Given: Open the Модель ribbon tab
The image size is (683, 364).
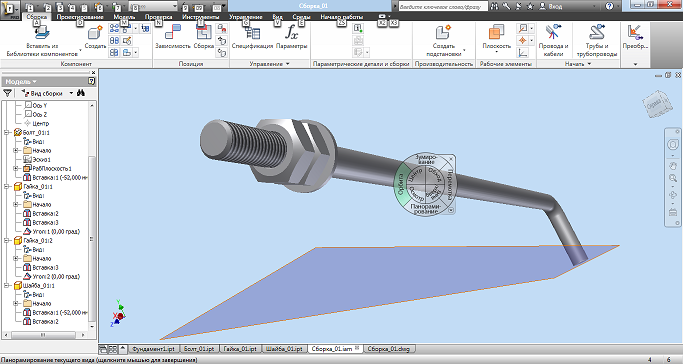Looking at the screenshot, I should tap(124, 17).
